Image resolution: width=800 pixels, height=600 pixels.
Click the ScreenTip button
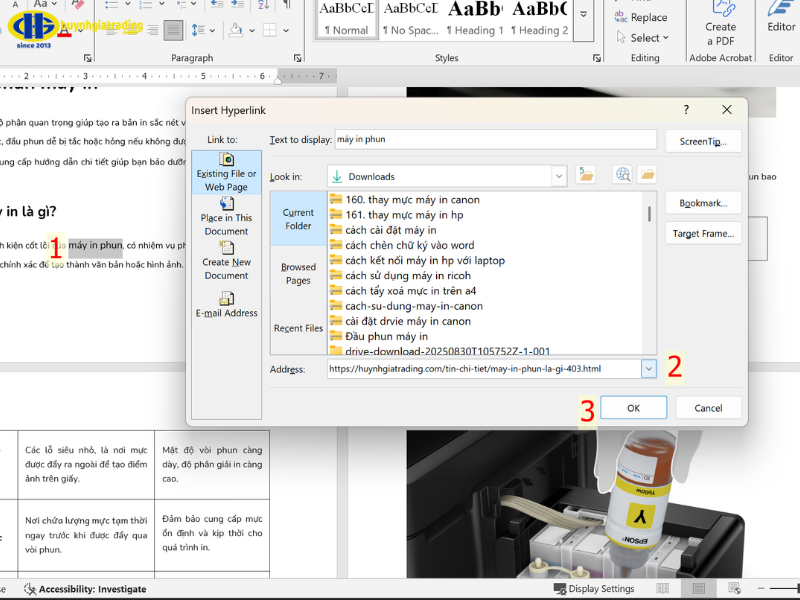pos(703,141)
